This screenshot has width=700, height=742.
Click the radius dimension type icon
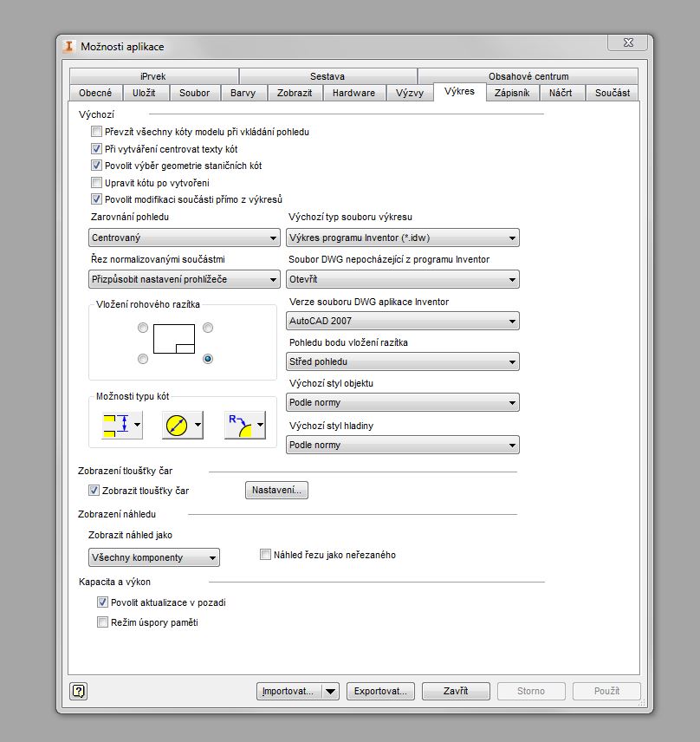coord(239,425)
